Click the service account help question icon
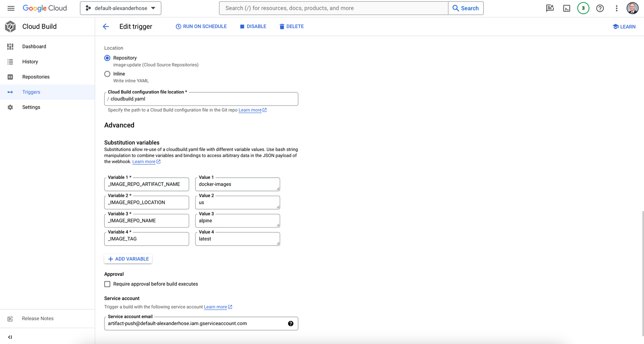 [291, 323]
